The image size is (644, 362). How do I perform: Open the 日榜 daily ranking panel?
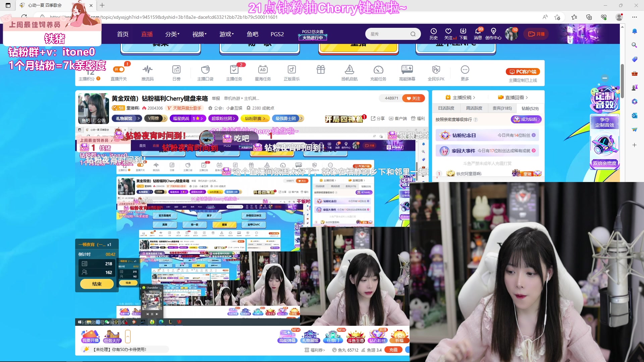[x=176, y=72]
